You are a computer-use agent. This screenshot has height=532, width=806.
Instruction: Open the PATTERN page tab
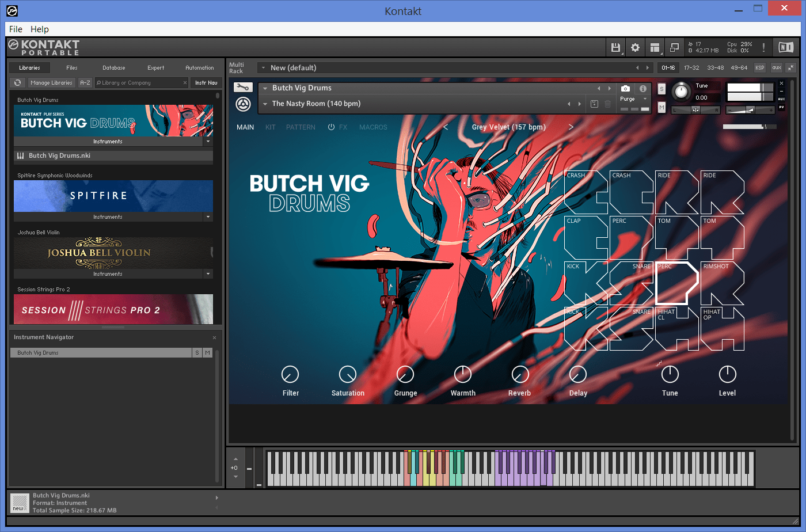pos(301,127)
